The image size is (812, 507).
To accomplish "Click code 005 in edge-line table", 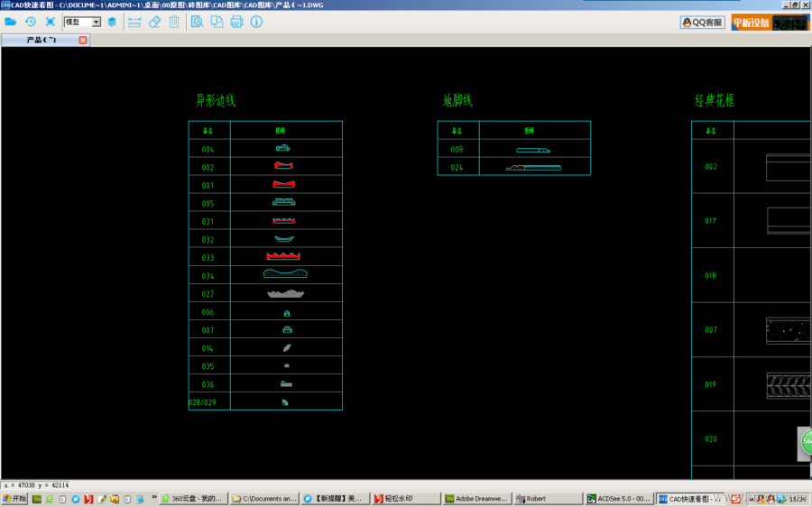I will [208, 204].
